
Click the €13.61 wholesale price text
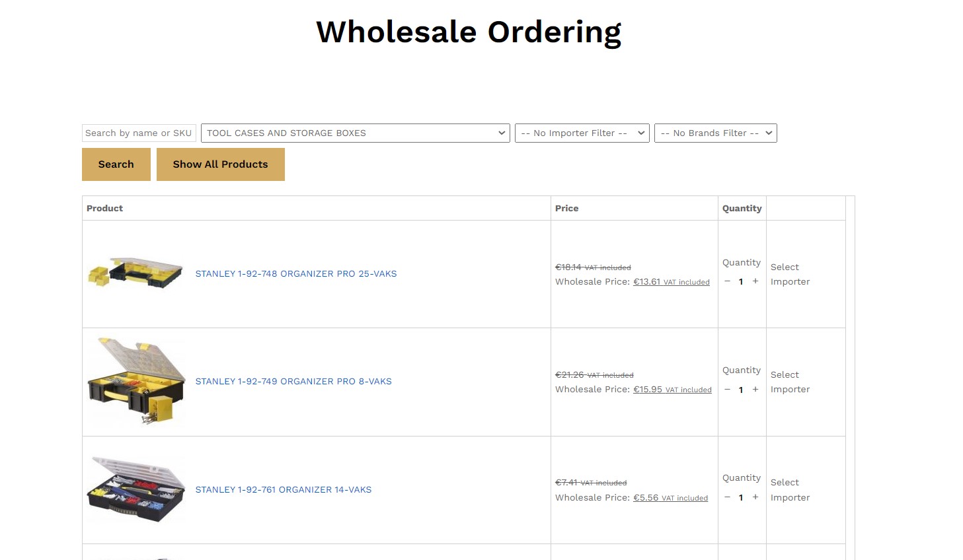click(646, 282)
